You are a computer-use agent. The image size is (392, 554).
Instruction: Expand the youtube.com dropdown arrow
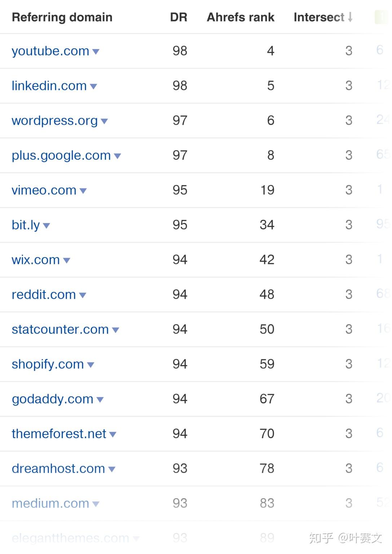(x=96, y=52)
